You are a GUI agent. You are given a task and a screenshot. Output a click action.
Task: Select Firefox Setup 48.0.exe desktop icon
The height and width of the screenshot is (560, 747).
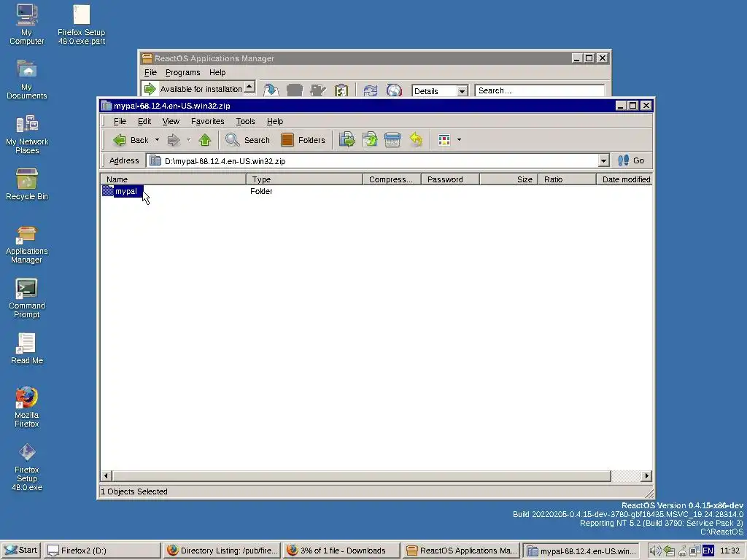27,467
